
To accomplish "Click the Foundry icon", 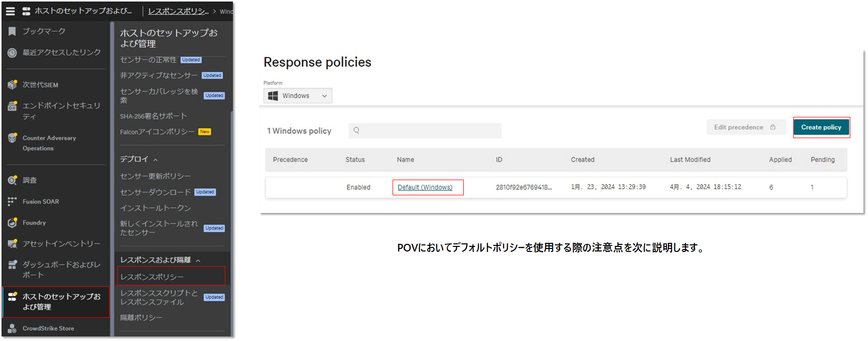I will pyautogui.click(x=12, y=223).
